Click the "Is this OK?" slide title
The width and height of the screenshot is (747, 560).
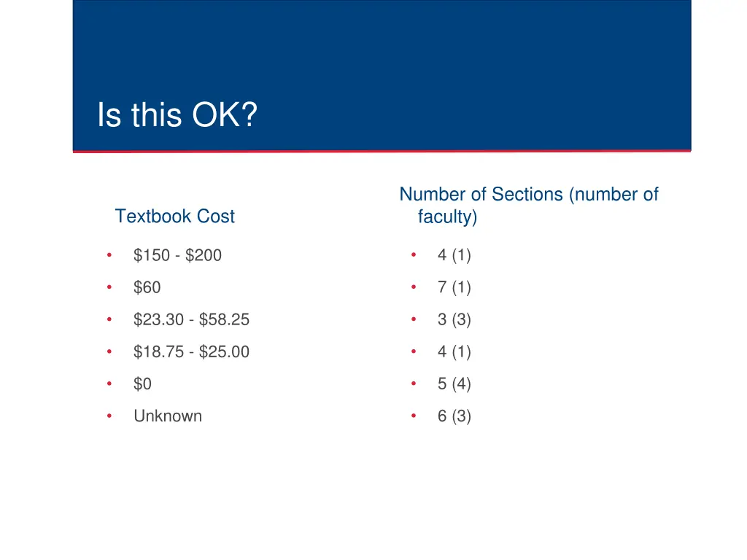click(177, 116)
